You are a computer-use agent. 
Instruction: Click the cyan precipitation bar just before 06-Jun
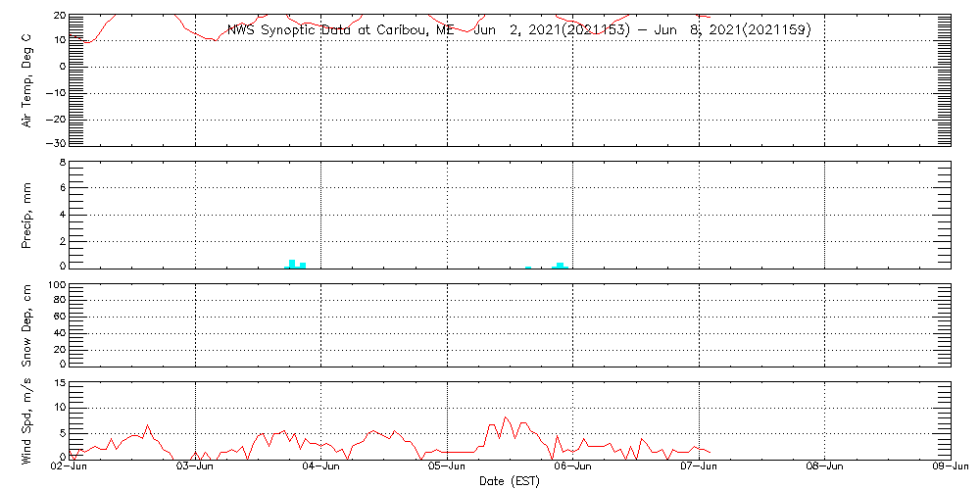click(560, 265)
